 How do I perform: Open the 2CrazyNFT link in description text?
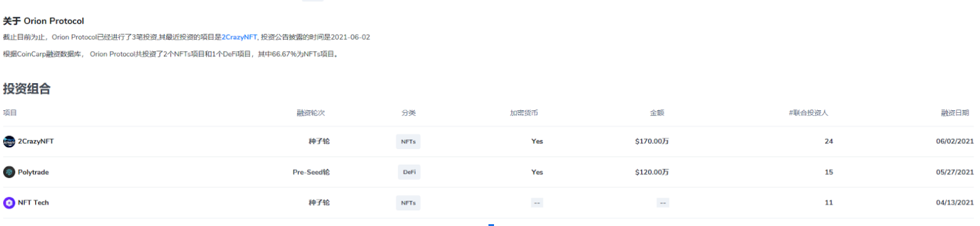(239, 37)
